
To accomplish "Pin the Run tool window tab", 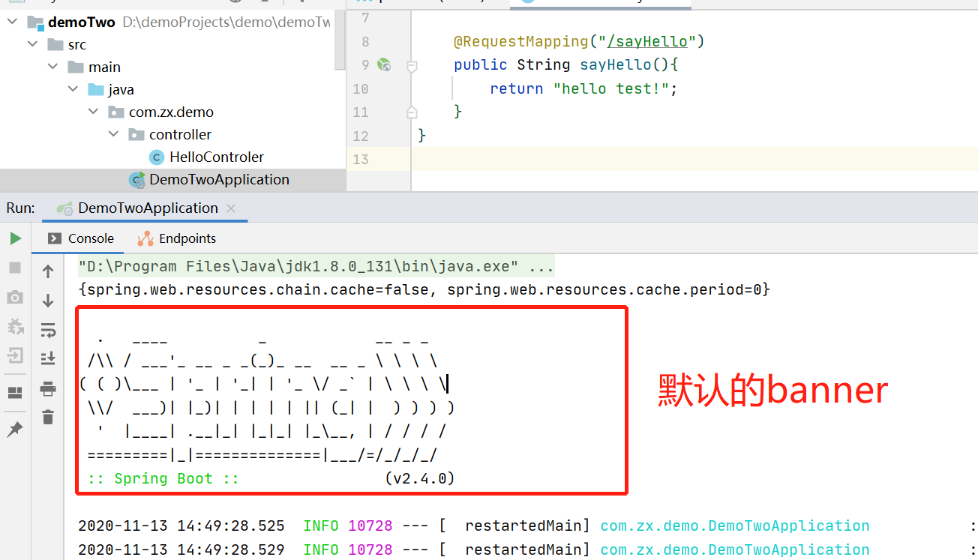I will click(14, 429).
